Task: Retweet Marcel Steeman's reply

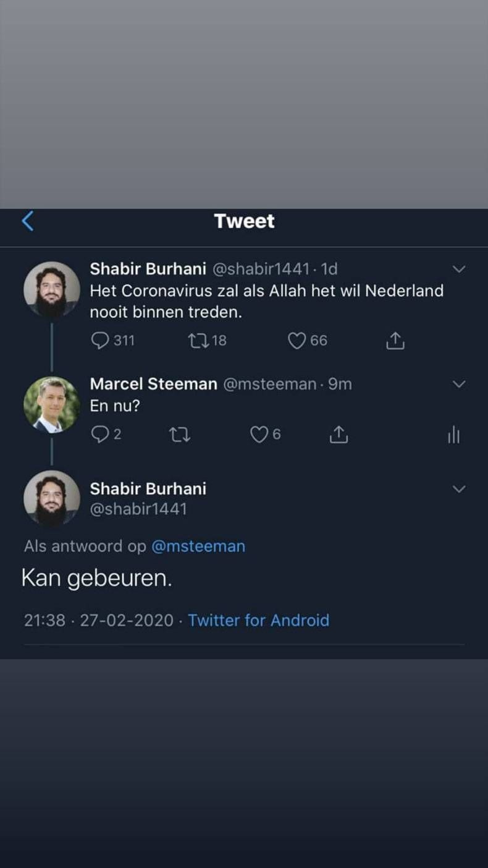Action: tap(179, 435)
